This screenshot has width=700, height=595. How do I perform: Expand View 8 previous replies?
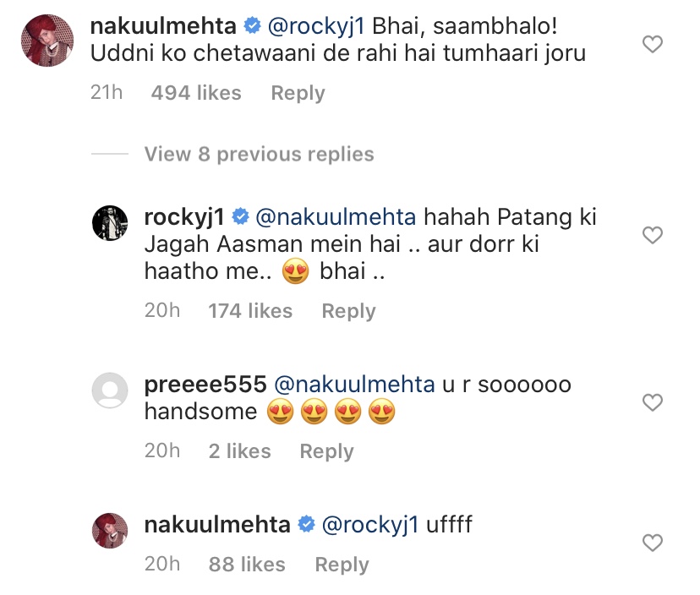click(x=259, y=154)
